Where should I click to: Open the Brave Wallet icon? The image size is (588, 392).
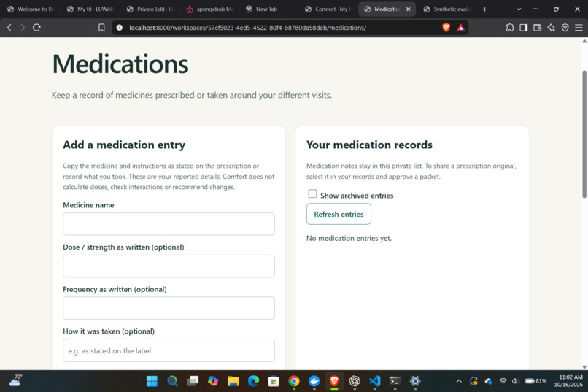point(538,28)
